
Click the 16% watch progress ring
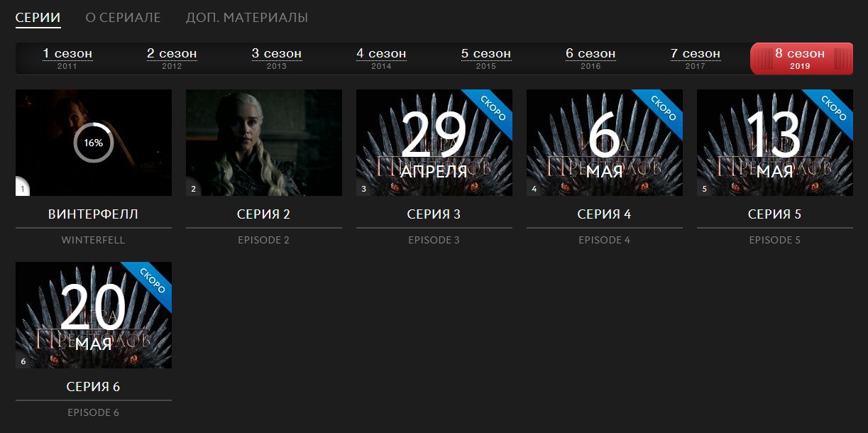coord(94,142)
